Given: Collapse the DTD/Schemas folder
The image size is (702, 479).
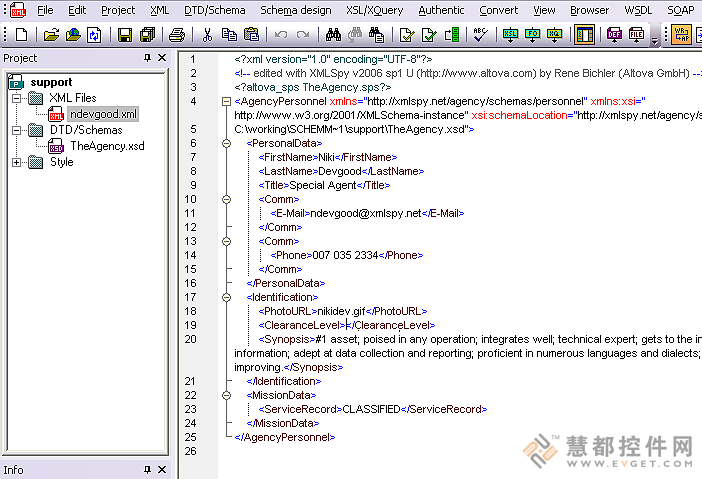Looking at the screenshot, I should tap(16, 130).
